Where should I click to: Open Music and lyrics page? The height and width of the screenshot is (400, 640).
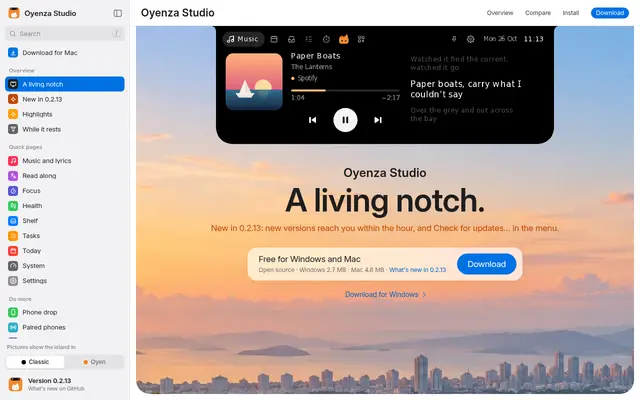[x=64, y=161]
